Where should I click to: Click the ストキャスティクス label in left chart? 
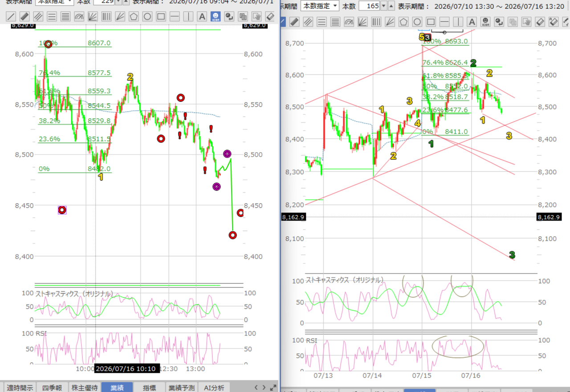[x=74, y=294]
